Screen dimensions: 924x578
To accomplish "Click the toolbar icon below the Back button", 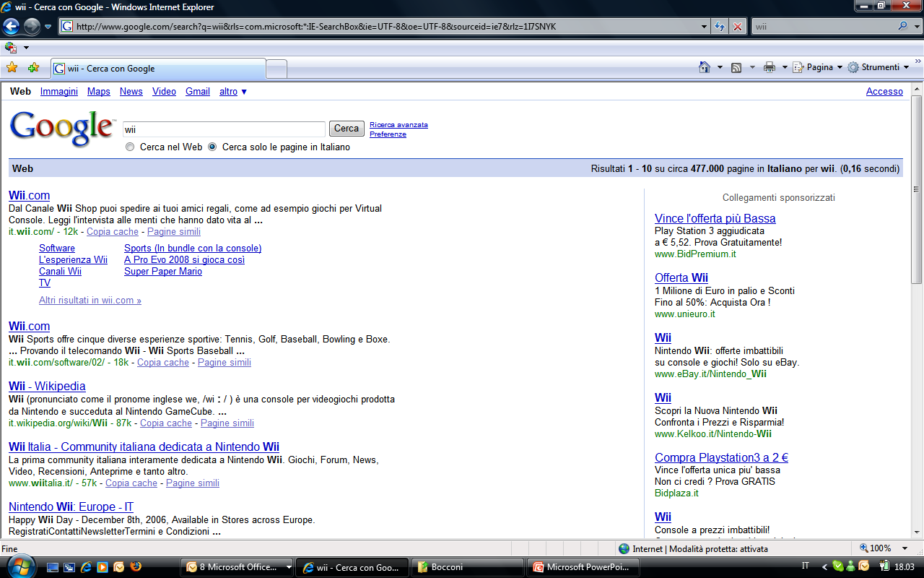I will (x=11, y=48).
